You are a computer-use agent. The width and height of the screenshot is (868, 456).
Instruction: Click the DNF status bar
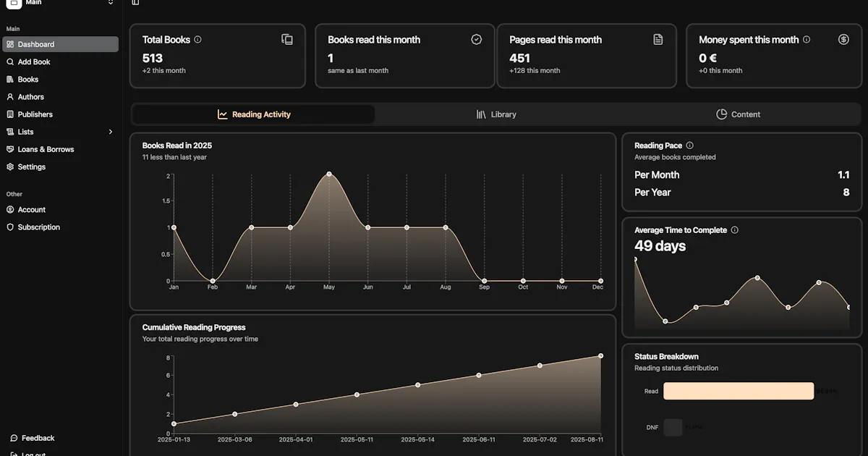click(x=673, y=427)
